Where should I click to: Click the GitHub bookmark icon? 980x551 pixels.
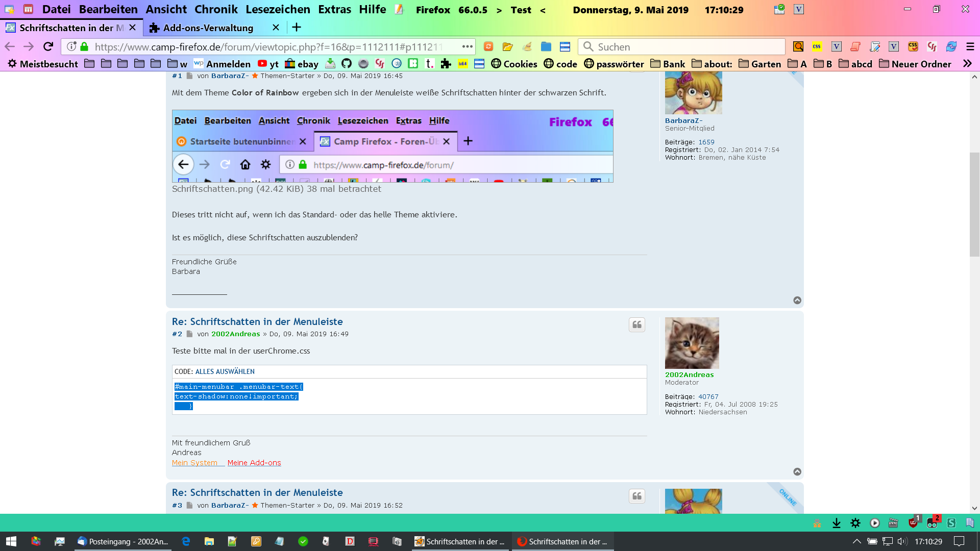point(347,64)
